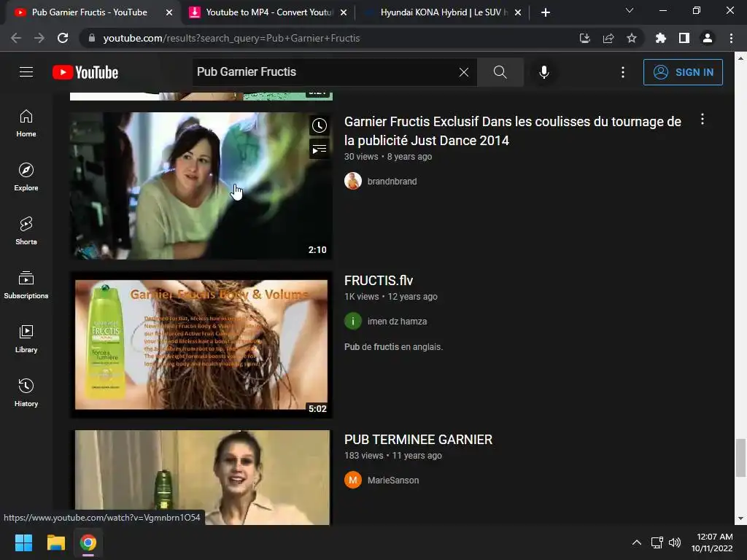Open History in the sidebar
747x560 pixels.
[x=26, y=392]
